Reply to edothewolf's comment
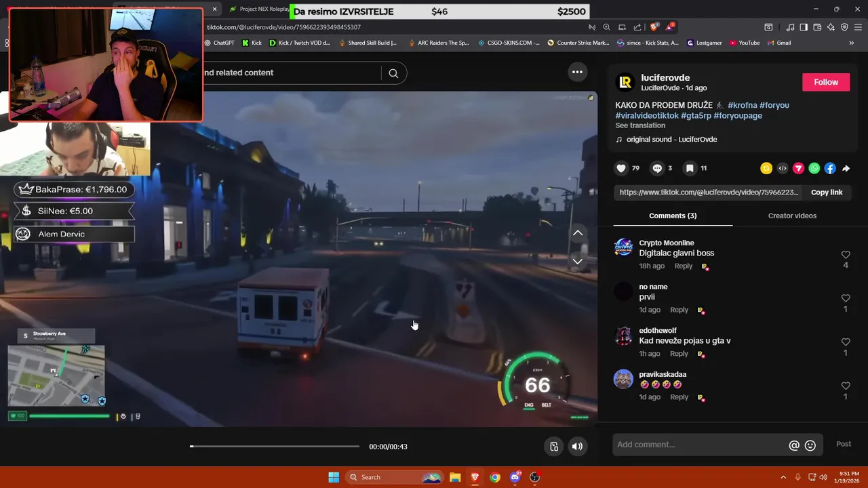868x488 pixels. [x=679, y=353]
